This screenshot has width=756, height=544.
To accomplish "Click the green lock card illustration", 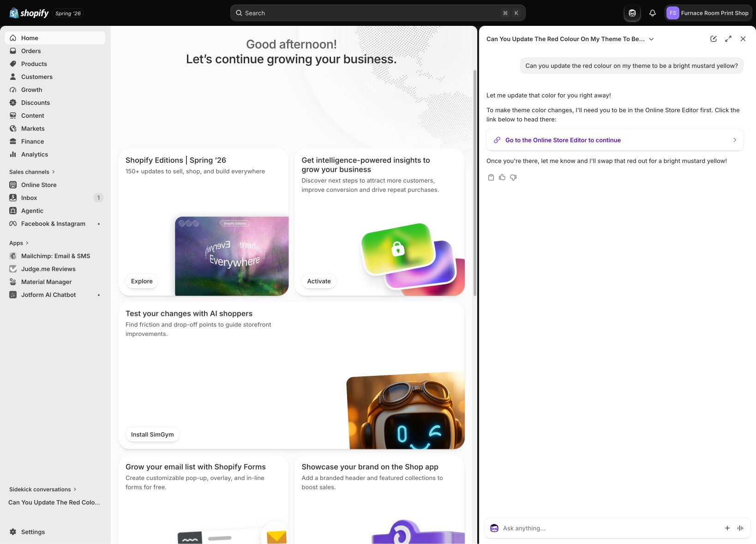I will 398,249.
